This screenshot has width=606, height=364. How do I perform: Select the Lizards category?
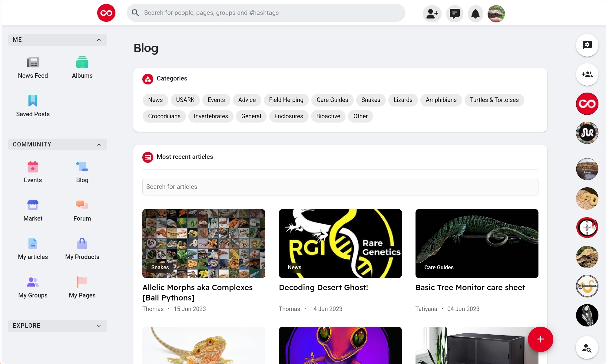[x=403, y=100]
